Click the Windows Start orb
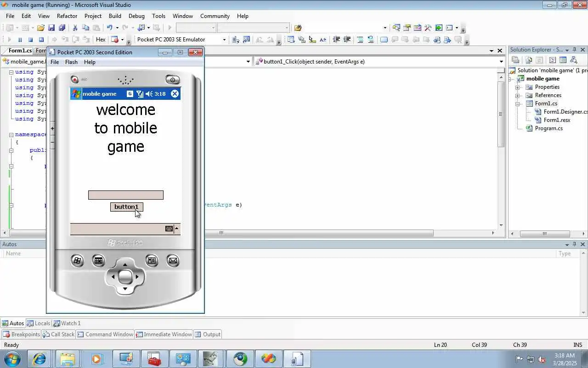This screenshot has width=588, height=368. point(12,359)
